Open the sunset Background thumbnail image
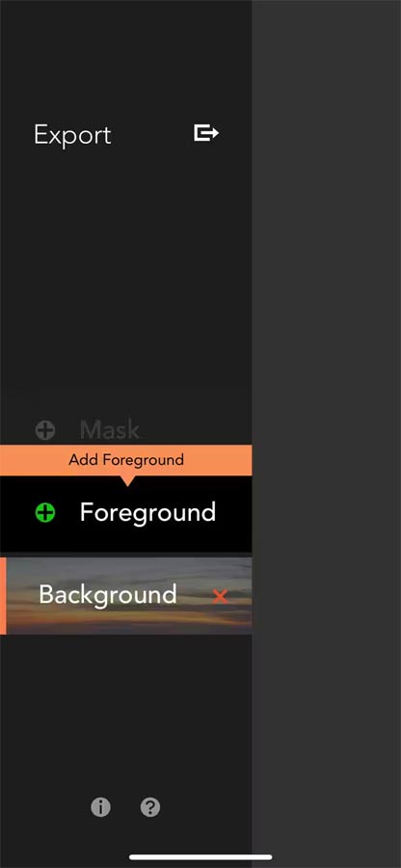401x868 pixels. click(129, 596)
